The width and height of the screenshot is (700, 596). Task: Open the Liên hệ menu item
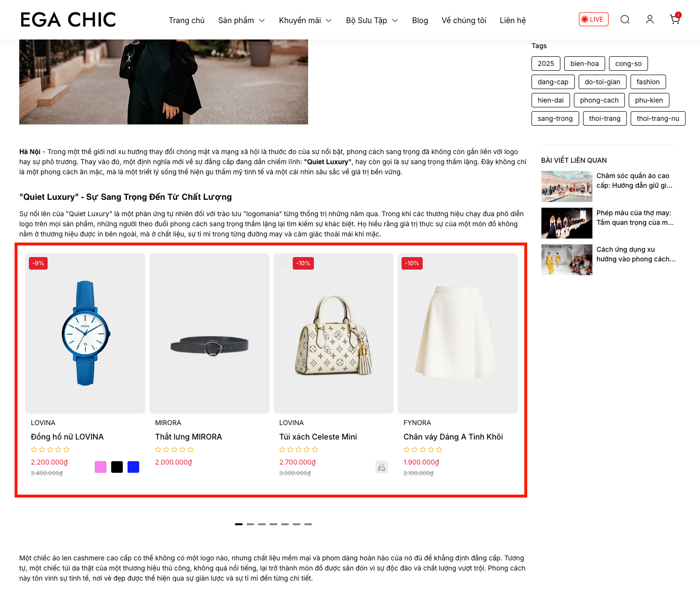pos(513,20)
